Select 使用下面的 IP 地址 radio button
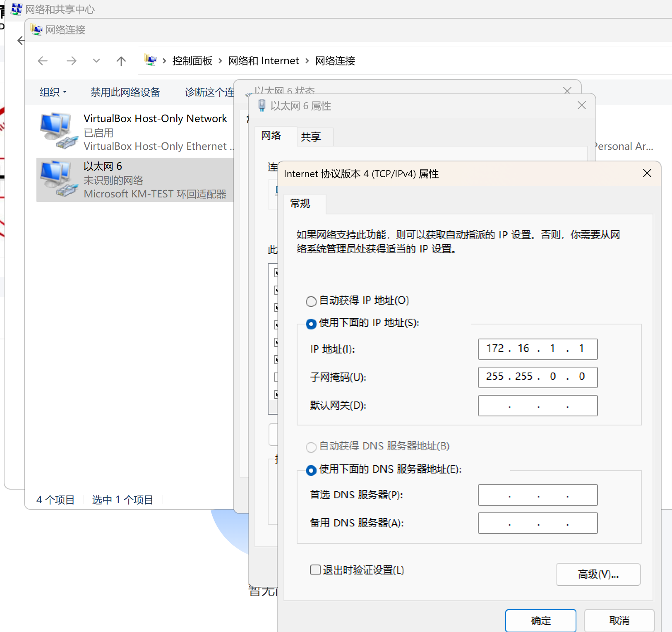The width and height of the screenshot is (672, 632). tap(311, 324)
